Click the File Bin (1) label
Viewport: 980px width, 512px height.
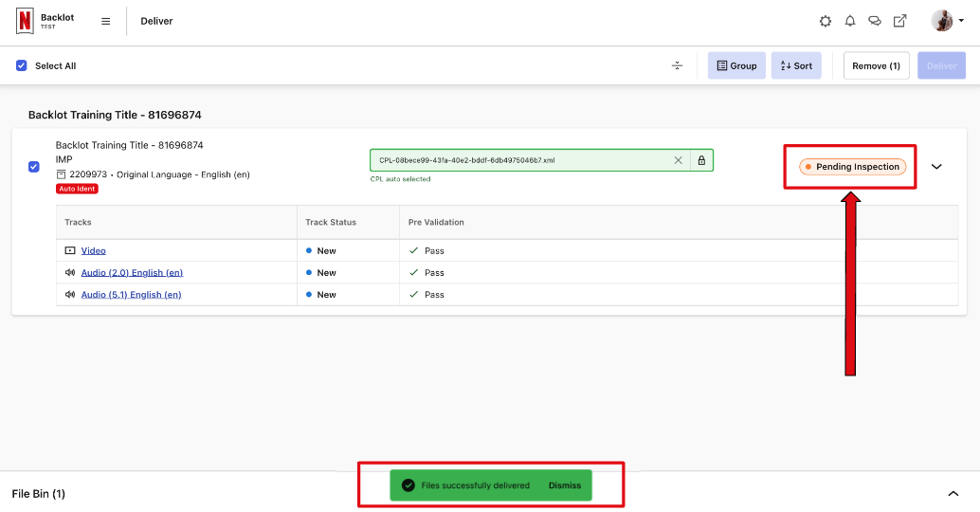coord(38,494)
